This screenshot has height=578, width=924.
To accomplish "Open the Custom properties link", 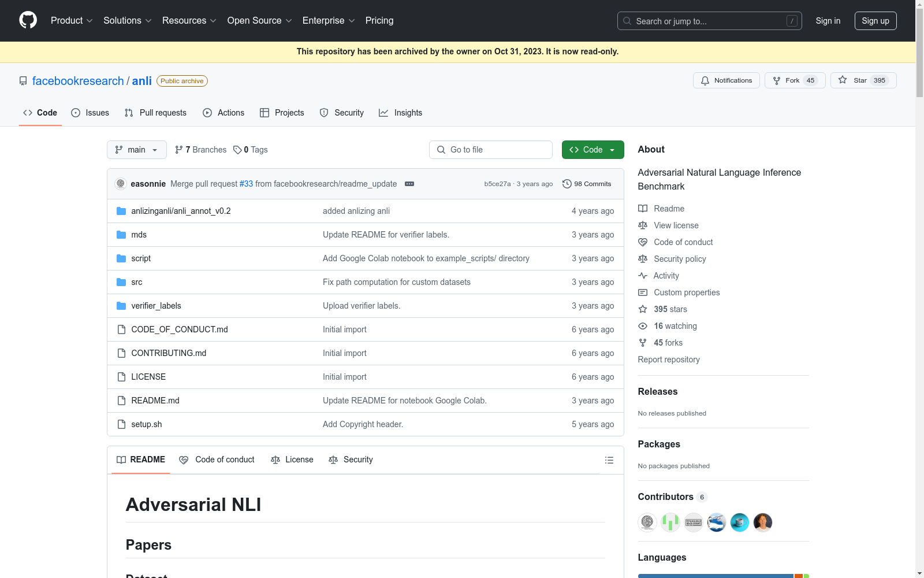I will click(687, 292).
